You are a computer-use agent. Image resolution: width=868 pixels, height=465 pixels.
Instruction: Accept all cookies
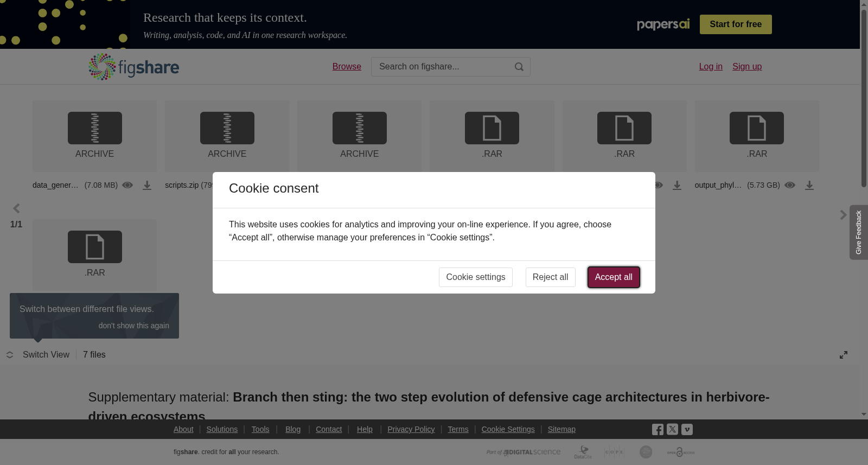click(x=614, y=277)
